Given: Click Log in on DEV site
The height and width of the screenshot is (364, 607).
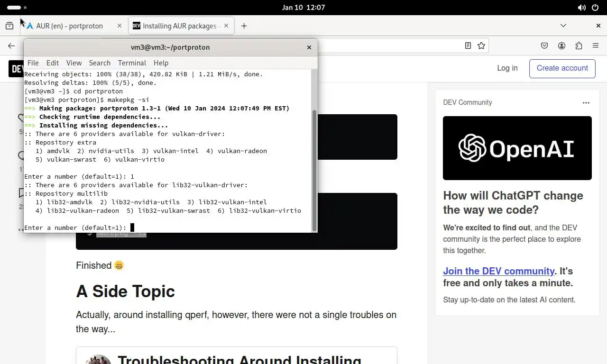Looking at the screenshot, I should (x=507, y=68).
